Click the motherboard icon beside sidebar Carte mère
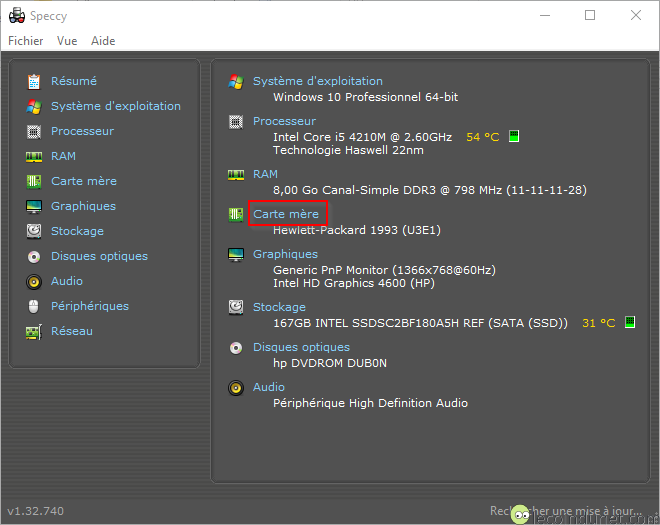The image size is (660, 525). (x=34, y=181)
